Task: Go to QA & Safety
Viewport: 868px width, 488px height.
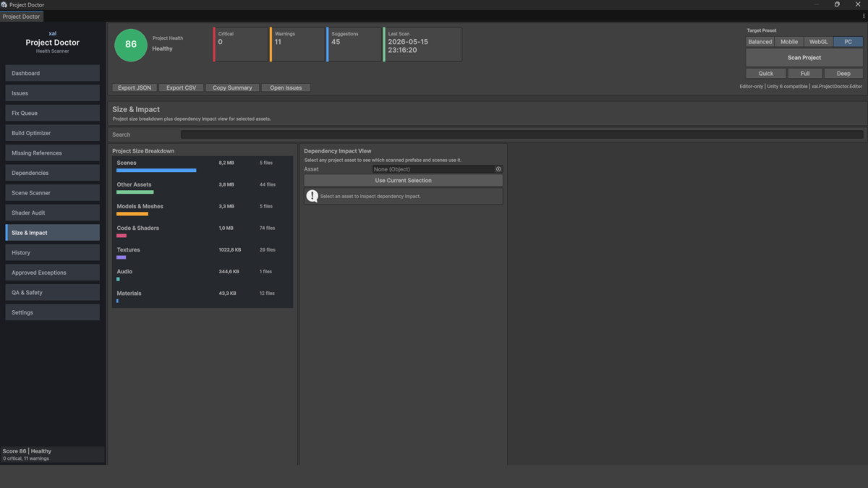Action: point(53,293)
